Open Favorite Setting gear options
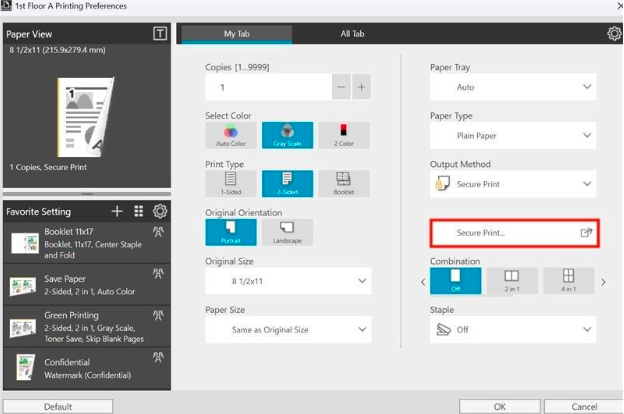Image resolution: width=624 pixels, height=414 pixels. [x=160, y=211]
